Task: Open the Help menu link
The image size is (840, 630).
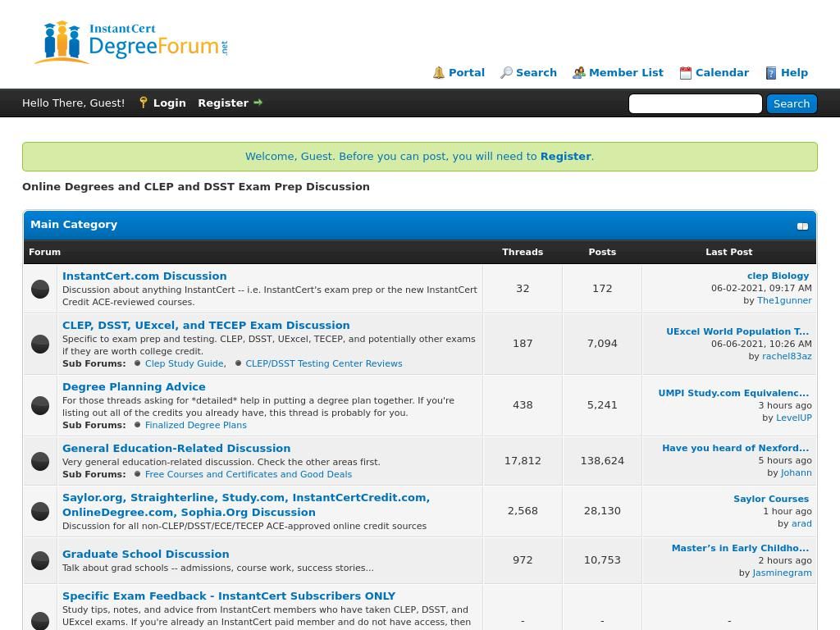Action: [794, 72]
